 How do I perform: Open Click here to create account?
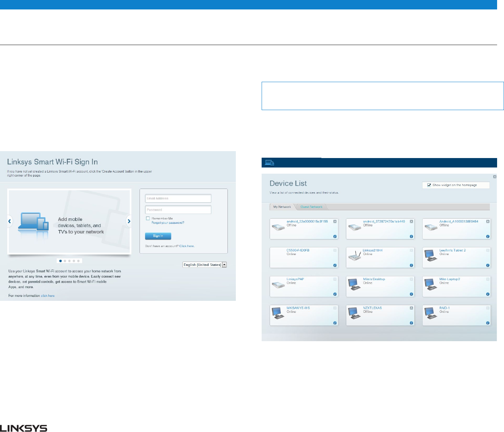[x=187, y=246]
